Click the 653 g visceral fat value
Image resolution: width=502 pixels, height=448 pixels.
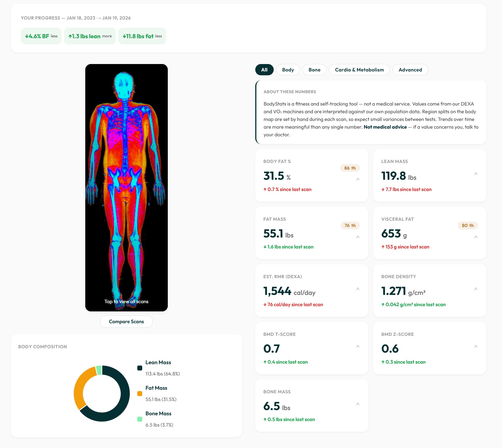click(x=394, y=234)
